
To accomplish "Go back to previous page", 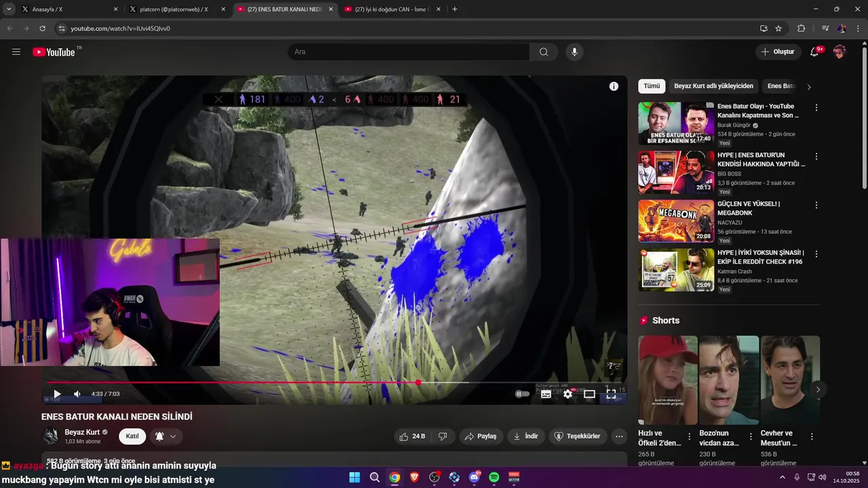I will 9,28.
